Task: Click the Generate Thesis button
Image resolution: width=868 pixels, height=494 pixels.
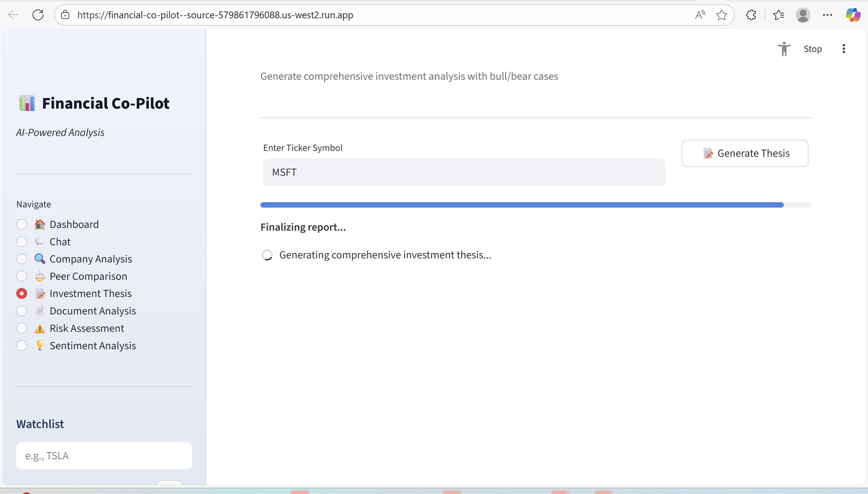Action: click(x=745, y=153)
